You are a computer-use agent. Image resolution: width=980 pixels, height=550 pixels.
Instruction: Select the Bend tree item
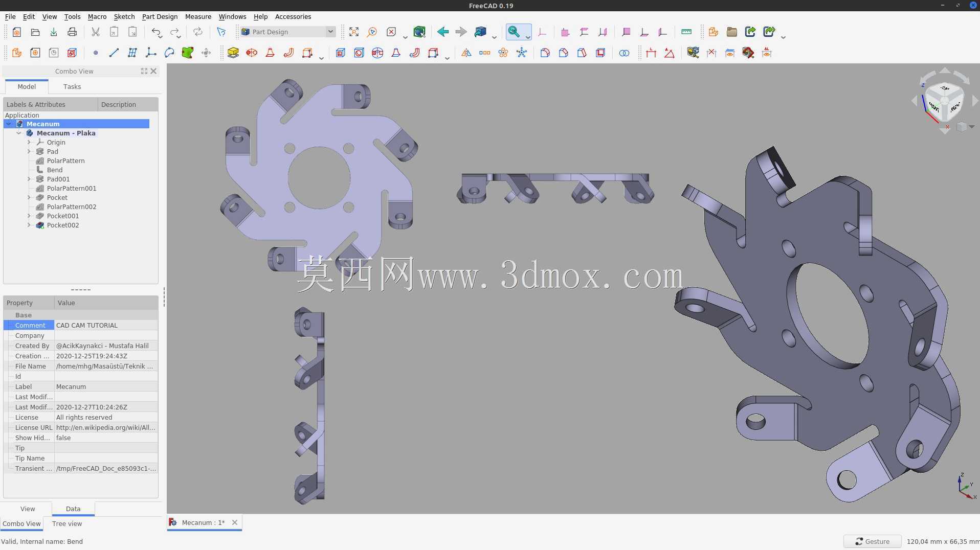click(x=54, y=170)
